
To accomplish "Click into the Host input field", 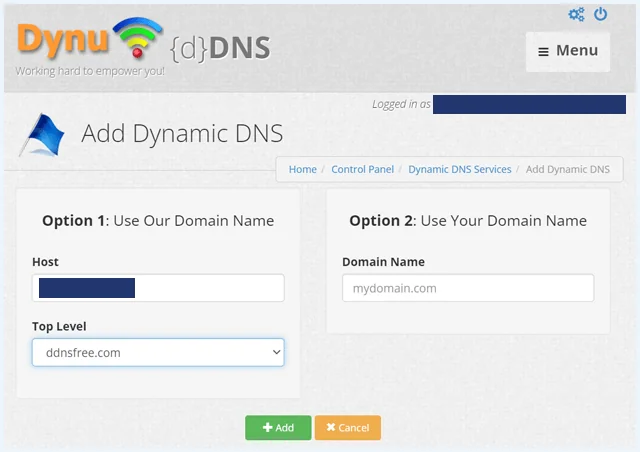I will [x=158, y=288].
